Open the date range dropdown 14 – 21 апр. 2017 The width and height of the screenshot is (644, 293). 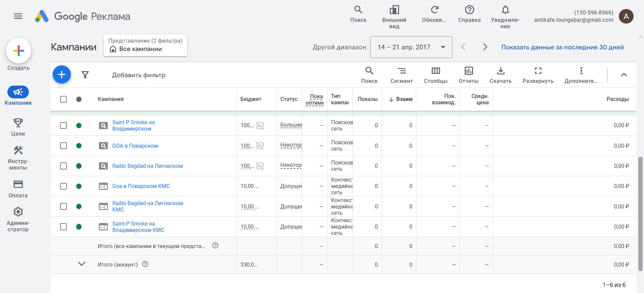point(411,47)
